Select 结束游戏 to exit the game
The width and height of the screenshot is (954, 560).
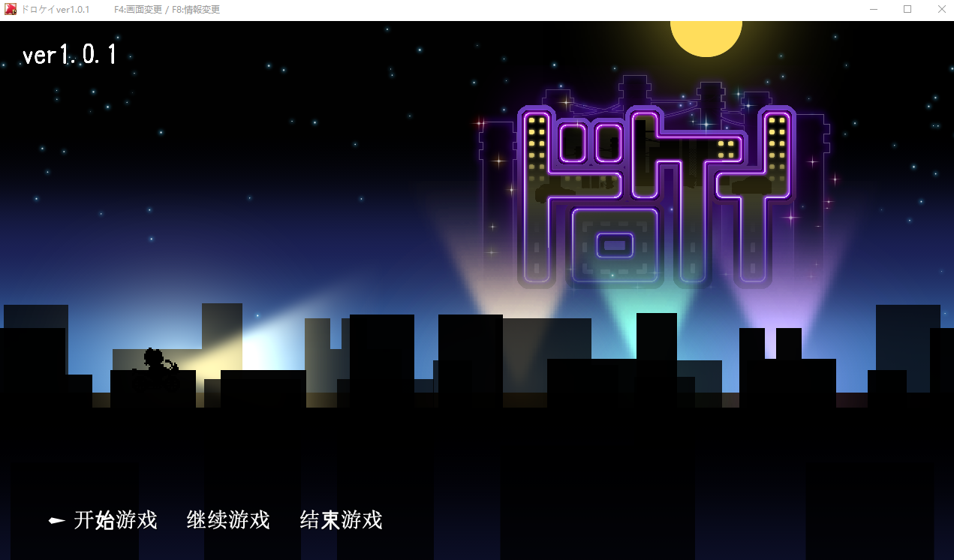click(341, 520)
